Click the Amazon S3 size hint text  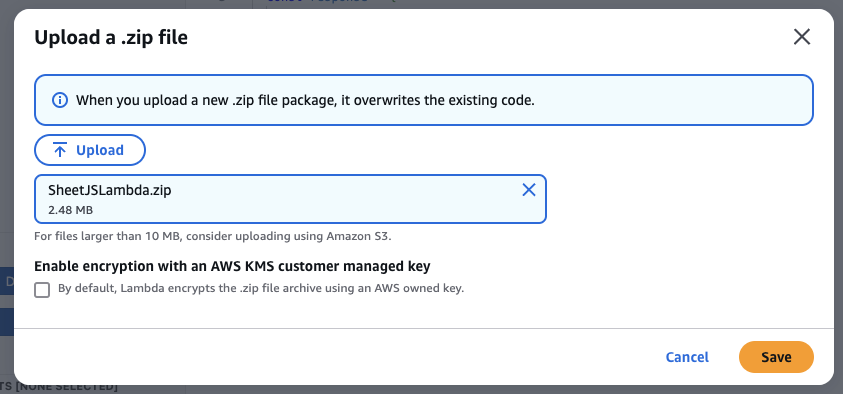point(212,236)
